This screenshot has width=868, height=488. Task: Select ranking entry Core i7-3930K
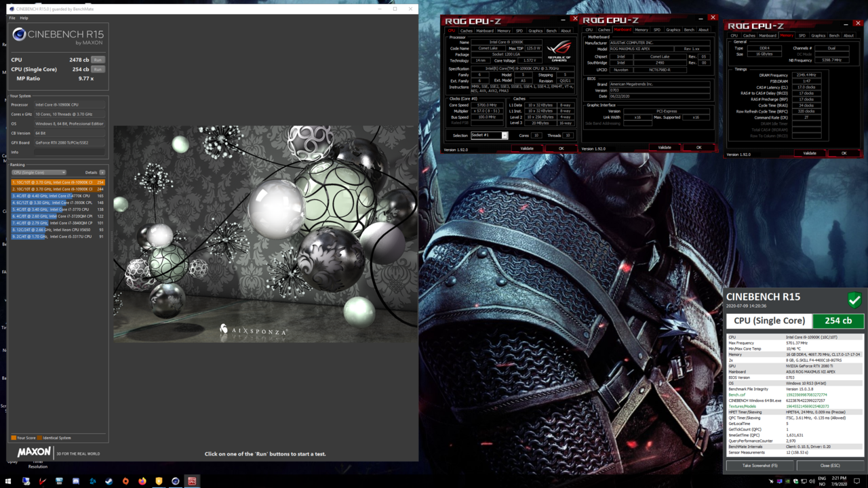click(58, 203)
